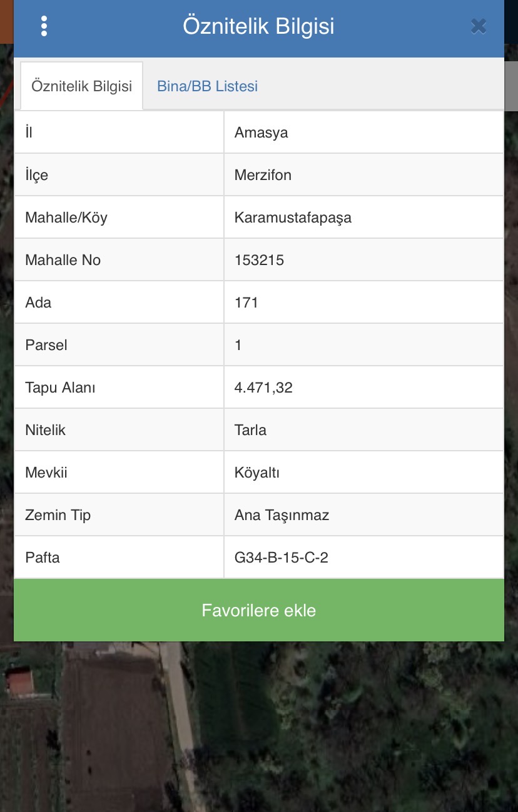Click the Mahalle/Köy row label

click(x=66, y=218)
